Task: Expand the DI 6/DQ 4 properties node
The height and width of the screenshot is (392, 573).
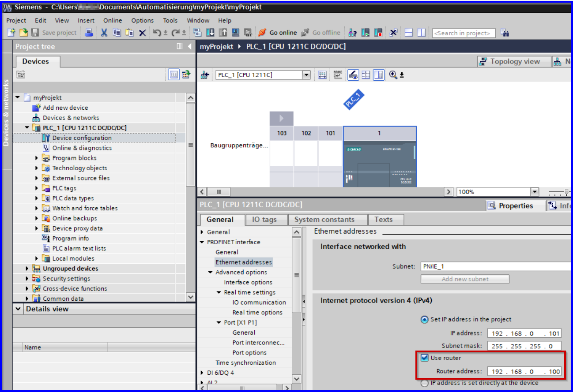Action: (x=202, y=373)
